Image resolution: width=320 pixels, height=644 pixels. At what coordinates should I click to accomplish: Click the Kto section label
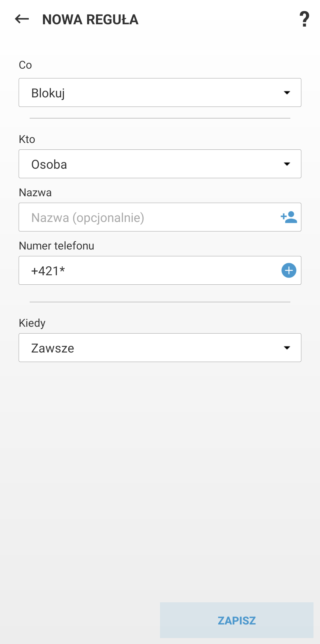(27, 139)
